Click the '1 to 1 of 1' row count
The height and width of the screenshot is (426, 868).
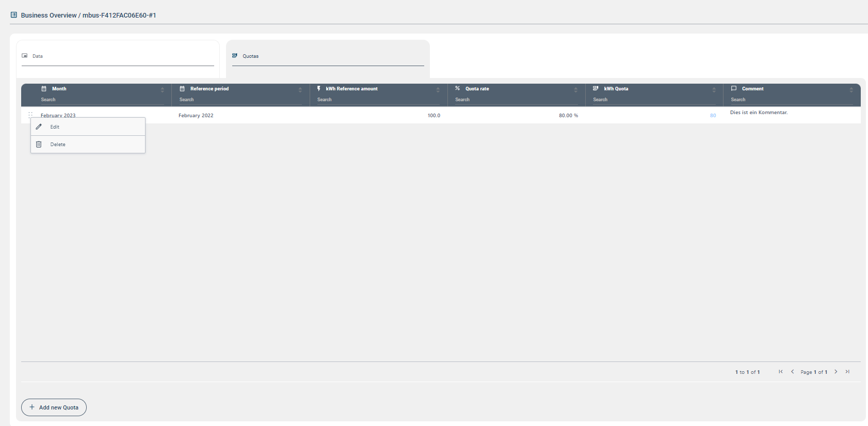[x=747, y=372]
